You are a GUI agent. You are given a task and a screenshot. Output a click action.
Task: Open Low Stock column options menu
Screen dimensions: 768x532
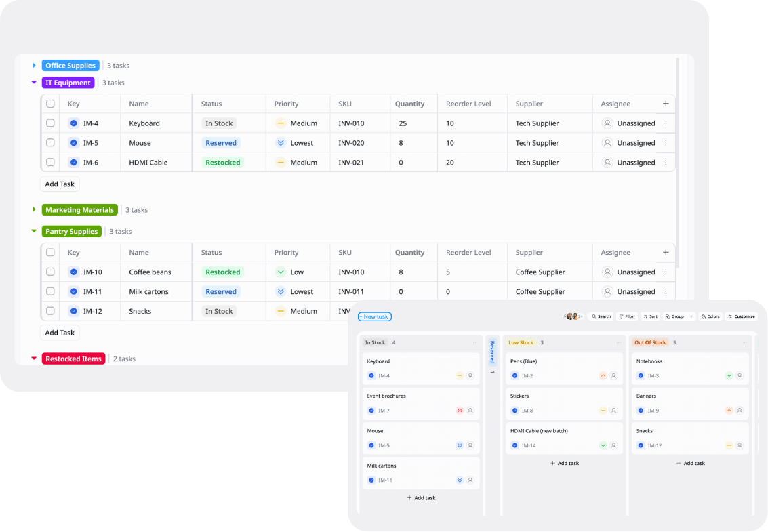pos(619,342)
